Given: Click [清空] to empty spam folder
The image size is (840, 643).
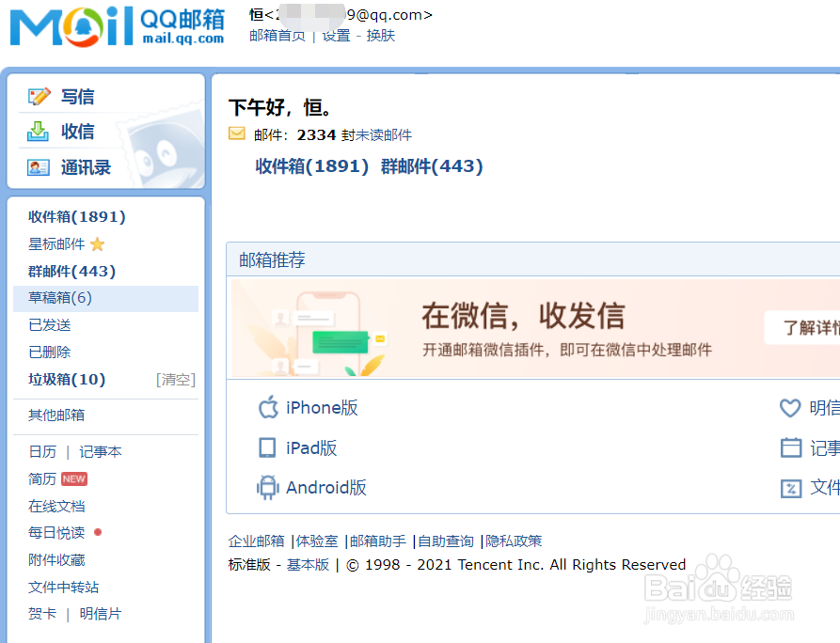Looking at the screenshot, I should (176, 380).
